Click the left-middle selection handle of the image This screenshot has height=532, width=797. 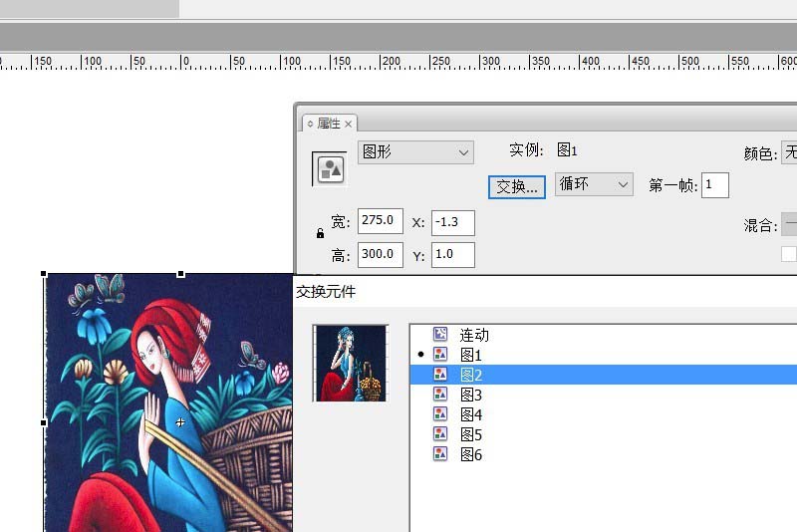44,422
